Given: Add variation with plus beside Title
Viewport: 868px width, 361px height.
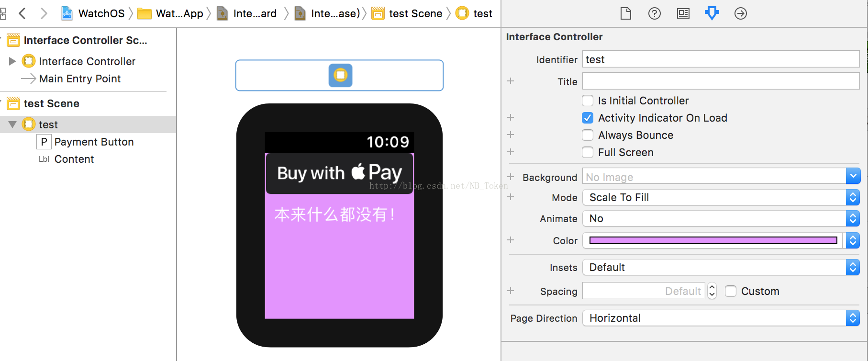Looking at the screenshot, I should (511, 81).
